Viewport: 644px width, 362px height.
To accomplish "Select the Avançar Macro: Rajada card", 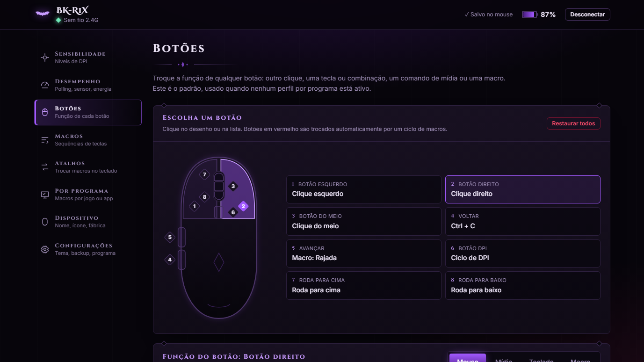I will (364, 253).
